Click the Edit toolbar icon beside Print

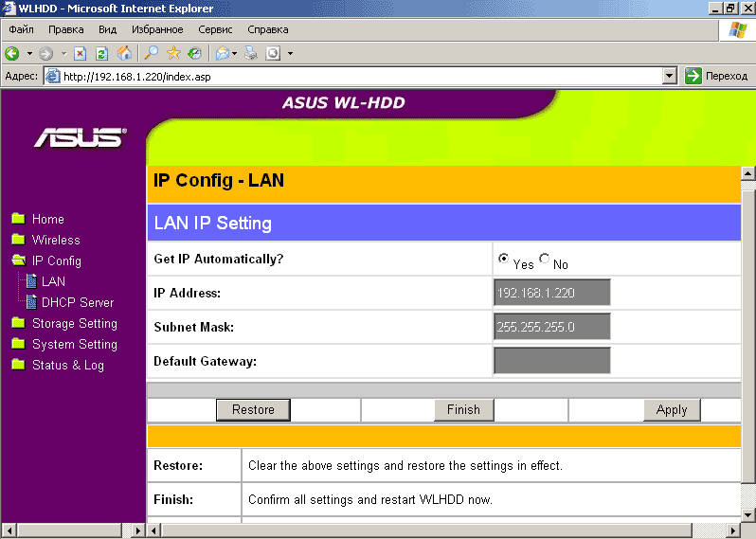[273, 53]
